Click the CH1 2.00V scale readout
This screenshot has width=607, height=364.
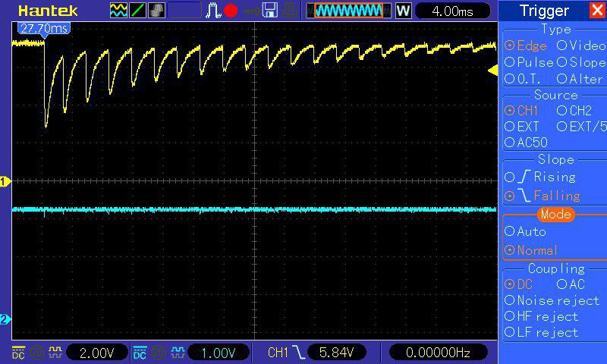(x=97, y=353)
